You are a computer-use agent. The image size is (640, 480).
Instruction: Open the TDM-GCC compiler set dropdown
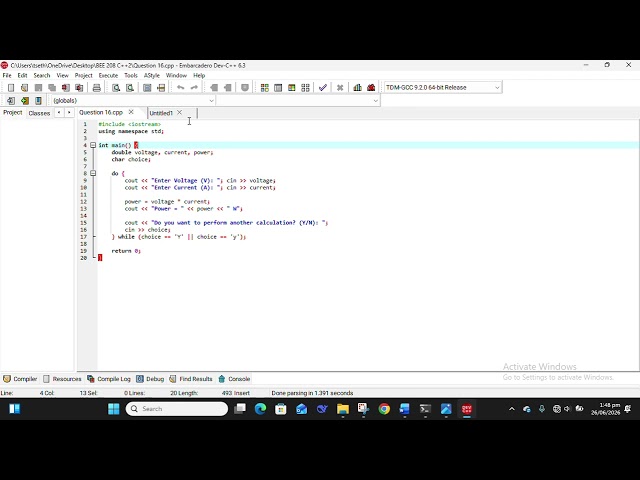point(497,87)
